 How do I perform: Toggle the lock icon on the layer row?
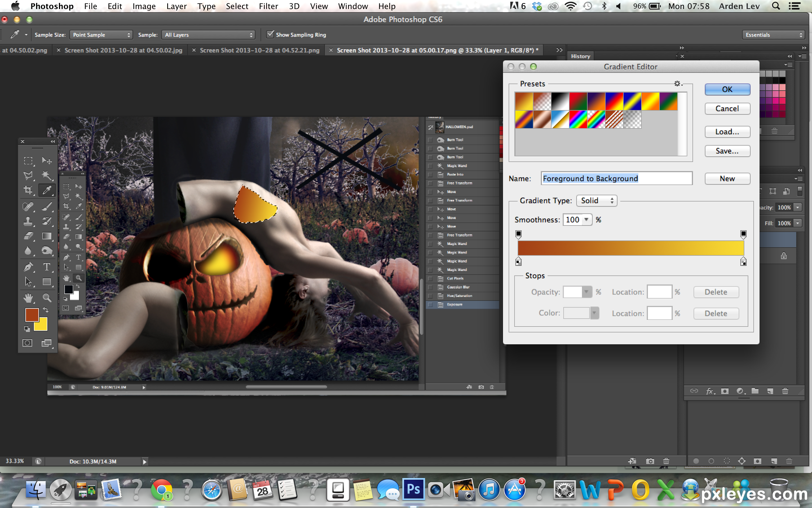pos(784,256)
